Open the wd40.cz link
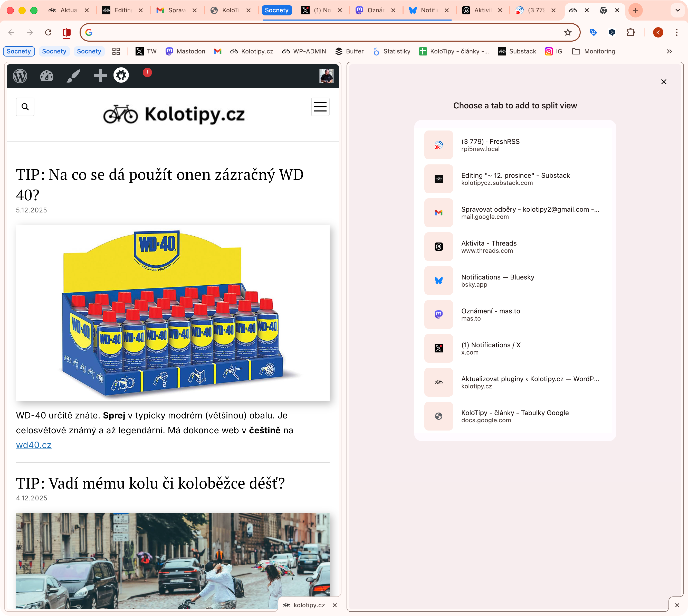Viewport: 688px width, 616px height. [x=33, y=445]
